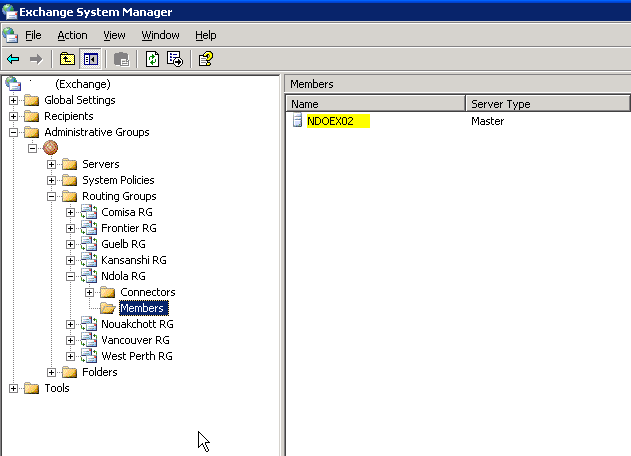Sort by the Server Type column header

tap(548, 104)
